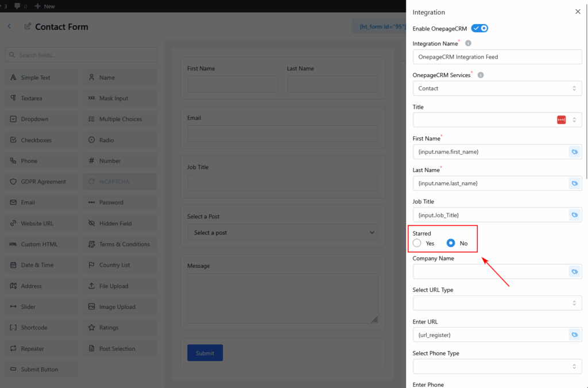Click the tag icon in Job Title field
Image resolution: width=588 pixels, height=388 pixels.
click(574, 215)
